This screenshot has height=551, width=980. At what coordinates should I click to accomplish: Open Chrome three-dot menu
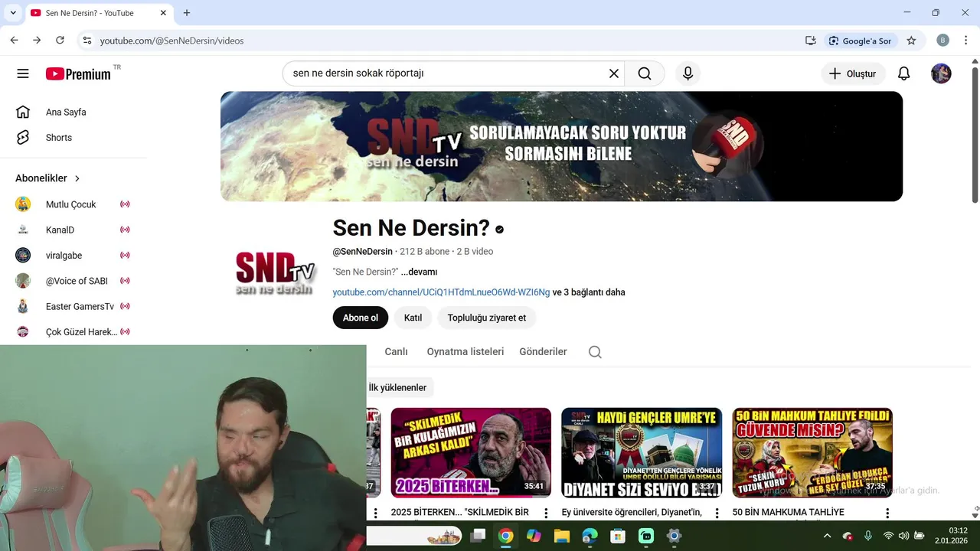(965, 41)
